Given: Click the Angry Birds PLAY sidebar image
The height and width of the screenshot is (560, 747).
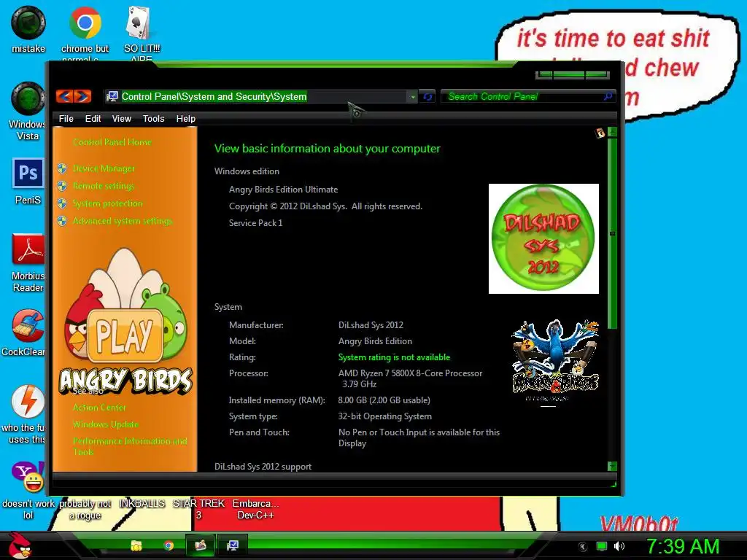Looking at the screenshot, I should 125,322.
